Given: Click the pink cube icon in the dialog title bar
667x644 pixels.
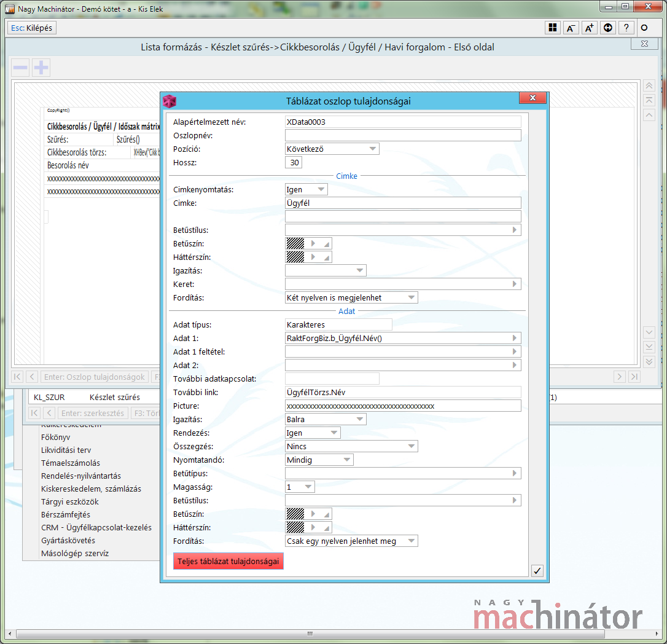Looking at the screenshot, I should (170, 101).
